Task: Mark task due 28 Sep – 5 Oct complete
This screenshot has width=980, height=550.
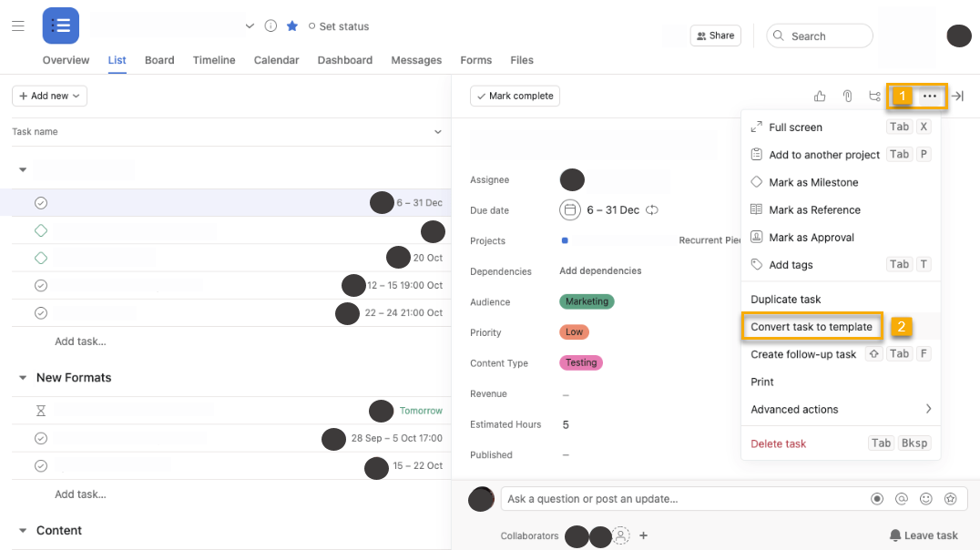Action: 41,438
